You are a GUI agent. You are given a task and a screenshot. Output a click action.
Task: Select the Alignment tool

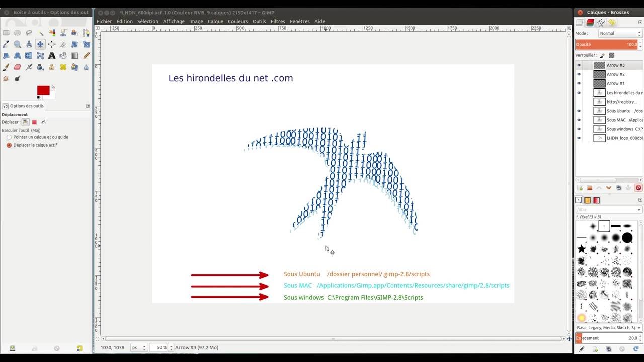52,44
